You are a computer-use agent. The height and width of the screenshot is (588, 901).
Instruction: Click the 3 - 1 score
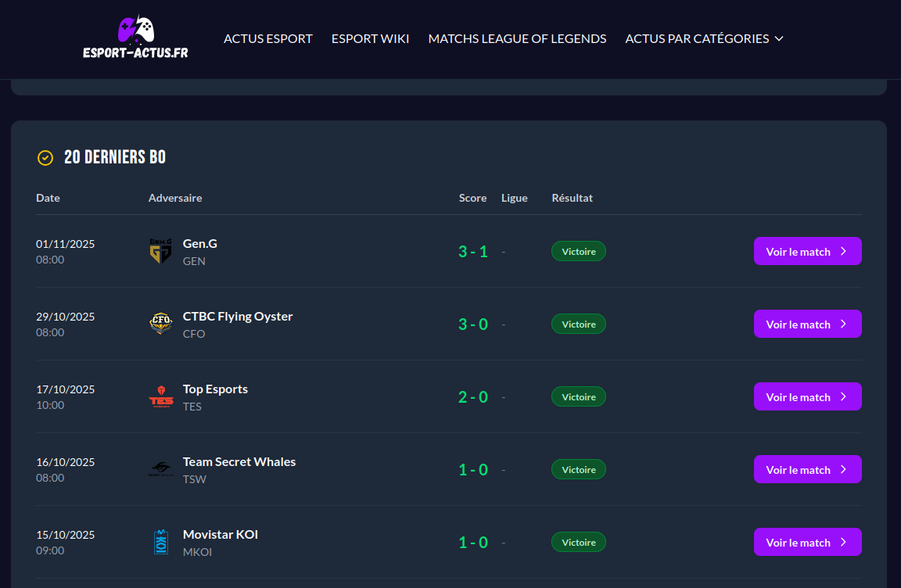click(x=473, y=252)
